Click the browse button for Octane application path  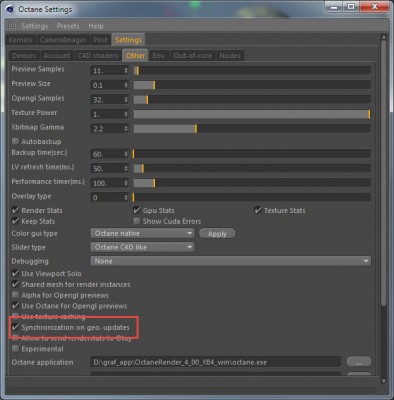(359, 362)
